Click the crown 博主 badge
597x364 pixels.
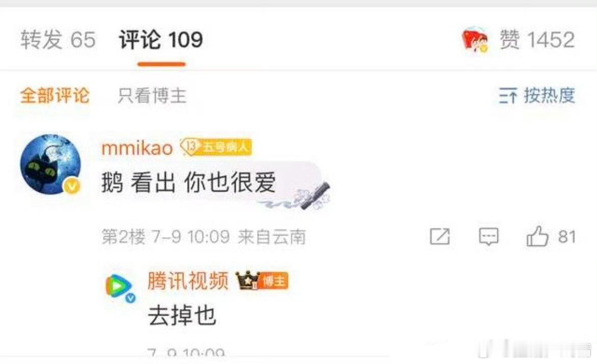coord(262,280)
